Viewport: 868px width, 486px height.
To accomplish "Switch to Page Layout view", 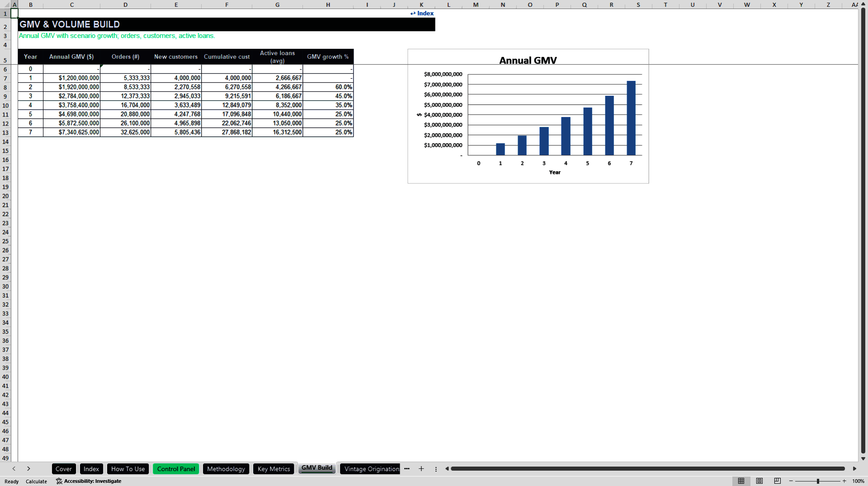I will click(759, 481).
